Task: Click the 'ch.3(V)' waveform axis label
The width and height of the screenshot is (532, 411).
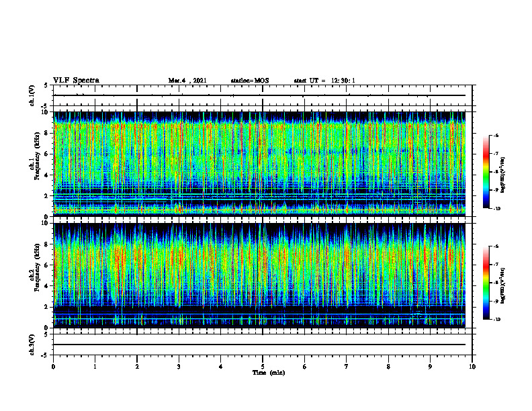Action: click(32, 345)
